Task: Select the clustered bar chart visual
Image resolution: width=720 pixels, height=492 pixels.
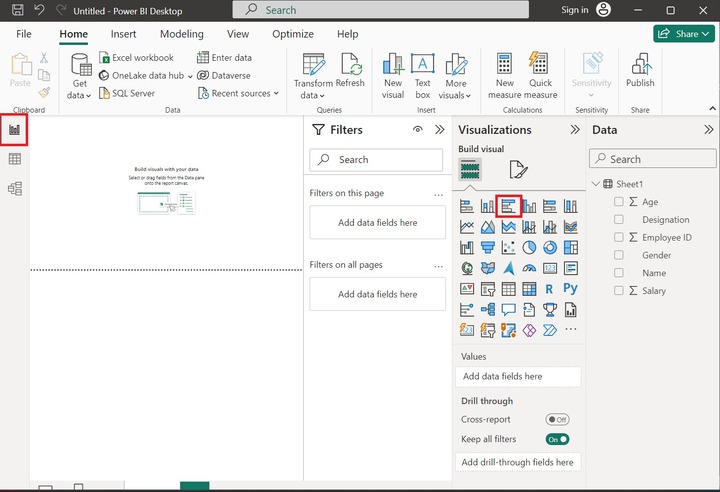Action: click(508, 206)
